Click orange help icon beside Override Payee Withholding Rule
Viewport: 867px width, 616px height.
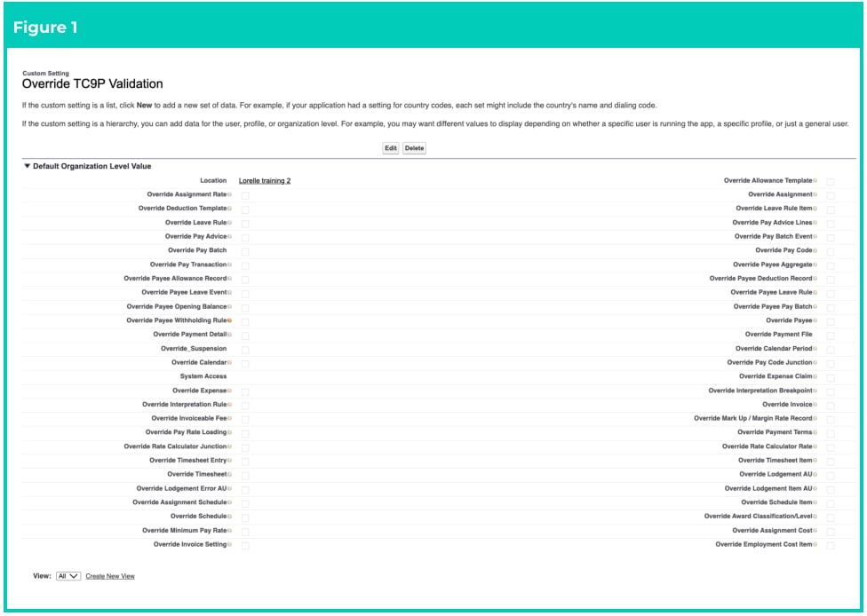[x=229, y=320]
